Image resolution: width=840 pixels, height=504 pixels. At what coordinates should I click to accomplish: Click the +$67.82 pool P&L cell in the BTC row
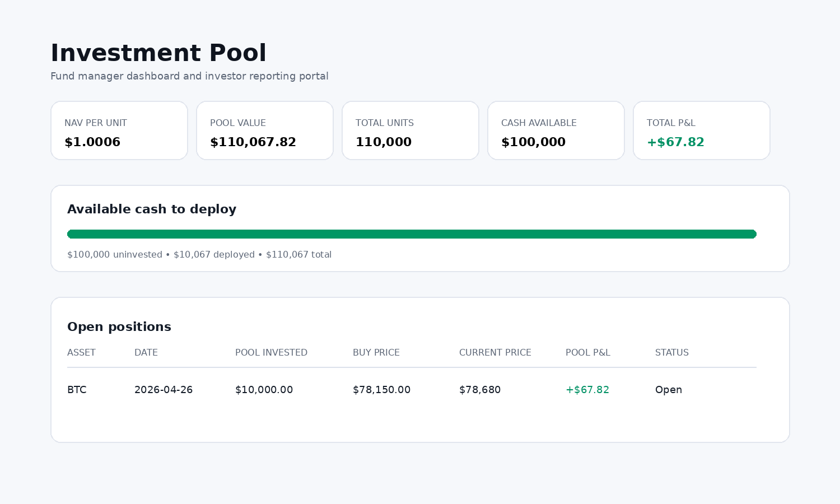point(587,390)
